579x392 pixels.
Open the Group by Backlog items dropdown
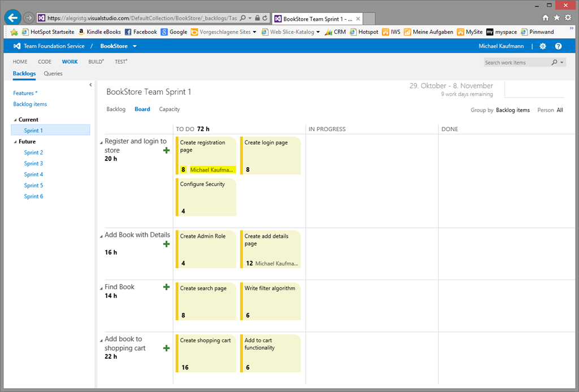pyautogui.click(x=512, y=110)
